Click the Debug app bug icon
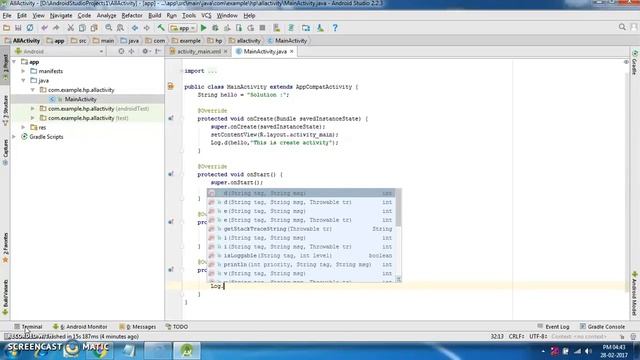This screenshot has width=640, height=360. [215, 28]
